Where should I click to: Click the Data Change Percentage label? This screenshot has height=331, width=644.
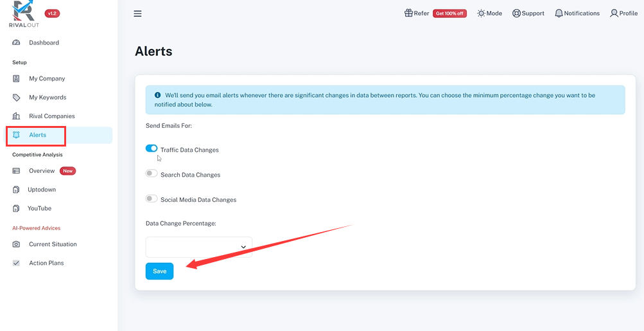coord(181,223)
